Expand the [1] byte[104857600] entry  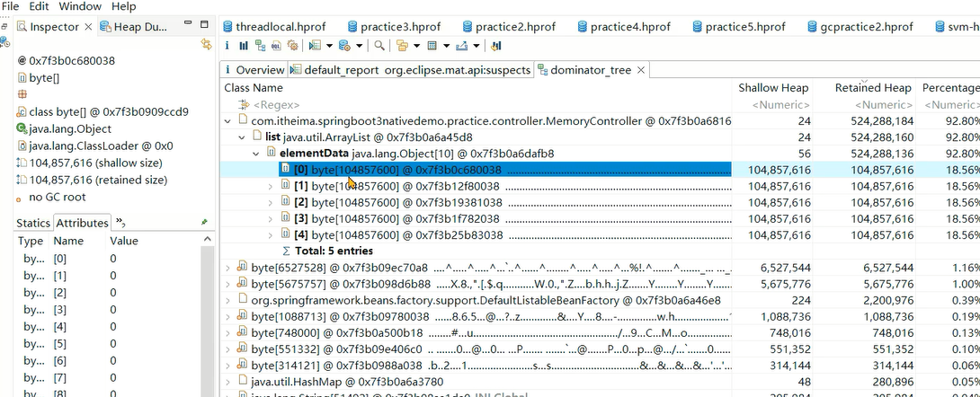[x=272, y=186]
